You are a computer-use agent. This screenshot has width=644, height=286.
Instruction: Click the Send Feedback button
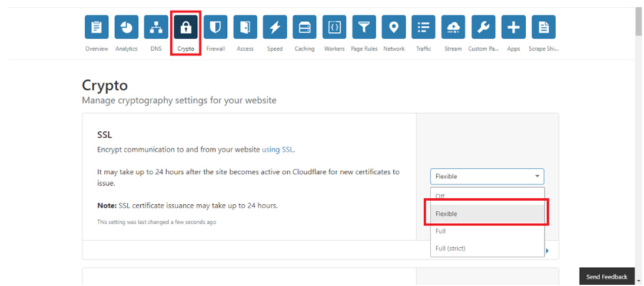[607, 277]
